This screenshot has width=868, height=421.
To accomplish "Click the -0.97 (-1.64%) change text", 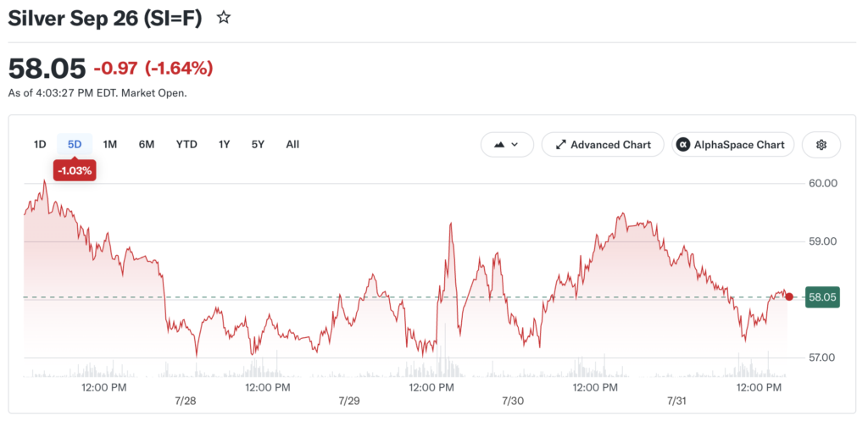I will pyautogui.click(x=153, y=69).
